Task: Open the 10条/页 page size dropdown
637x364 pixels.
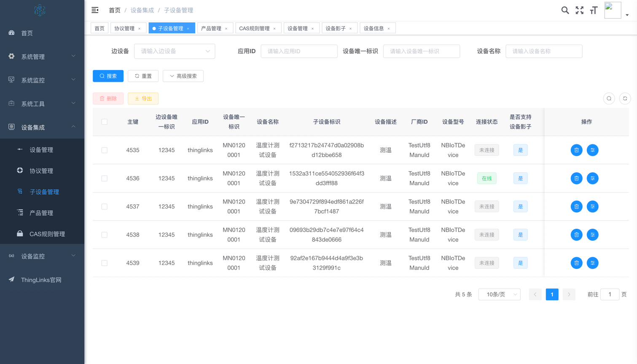Action: point(499,294)
